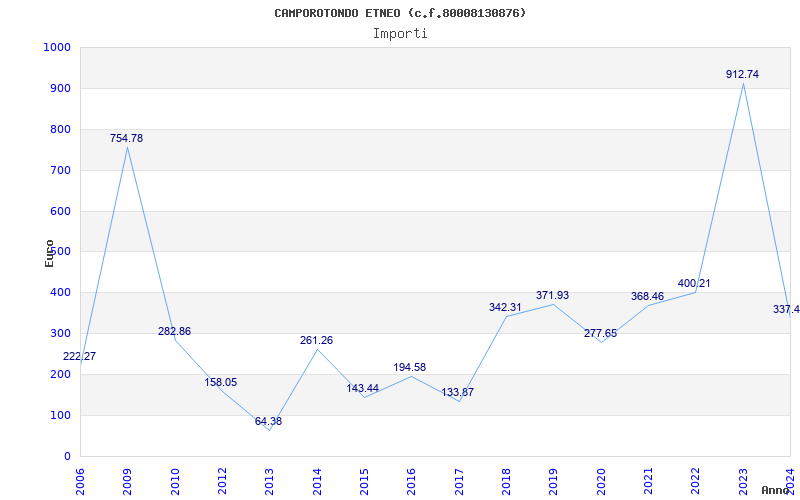Click the 371.93 value label
800x500 pixels.
coord(553,295)
